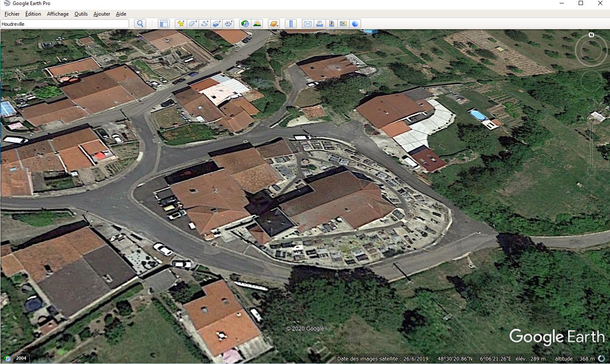Click the Street View pegman icon
The width and height of the screenshot is (610, 364).
pos(592,105)
